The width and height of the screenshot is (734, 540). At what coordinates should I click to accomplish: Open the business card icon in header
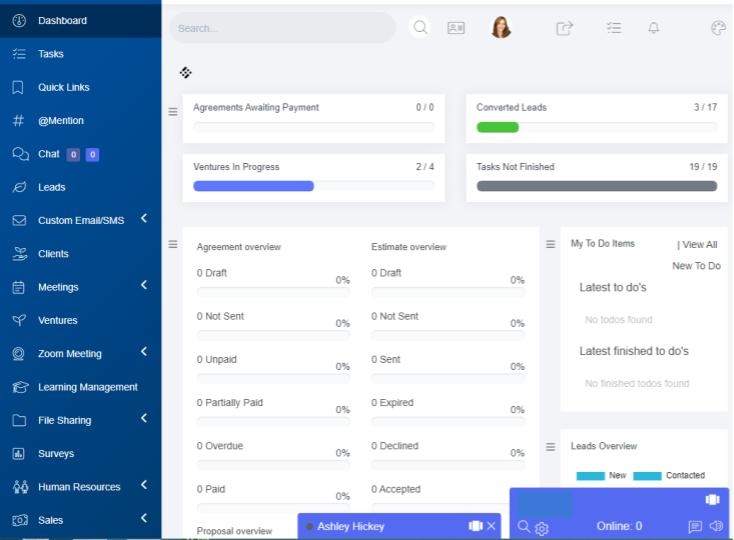tap(455, 28)
